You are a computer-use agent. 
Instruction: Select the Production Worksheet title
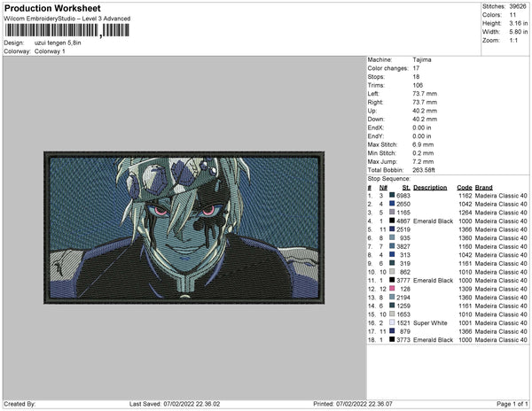pyautogui.click(x=52, y=8)
